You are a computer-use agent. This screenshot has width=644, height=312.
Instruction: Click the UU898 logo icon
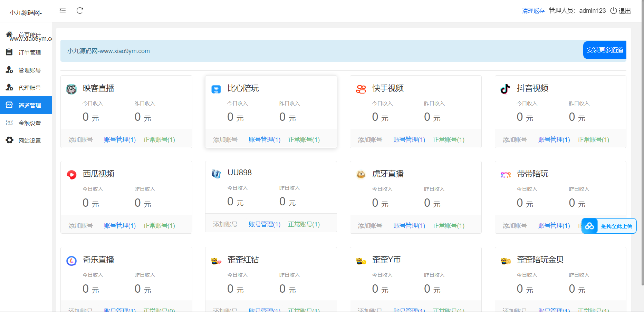pyautogui.click(x=216, y=174)
